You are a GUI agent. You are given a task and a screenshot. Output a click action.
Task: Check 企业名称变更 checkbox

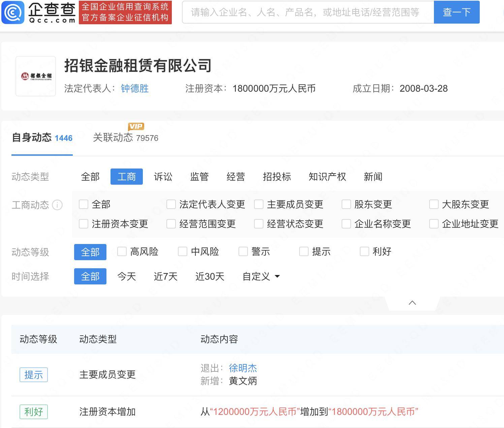pyautogui.click(x=346, y=224)
